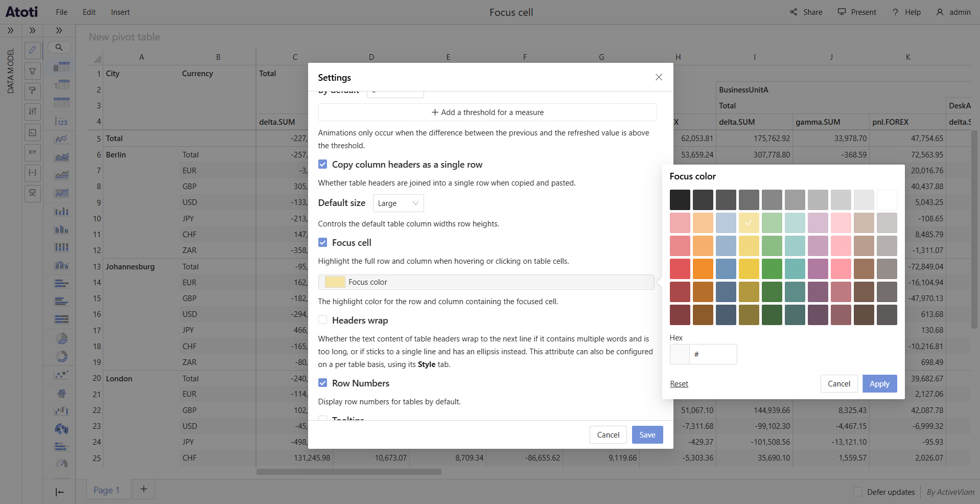Screen dimensions: 980x504
Task: Open the pencil edit tool
Action: tap(32, 50)
